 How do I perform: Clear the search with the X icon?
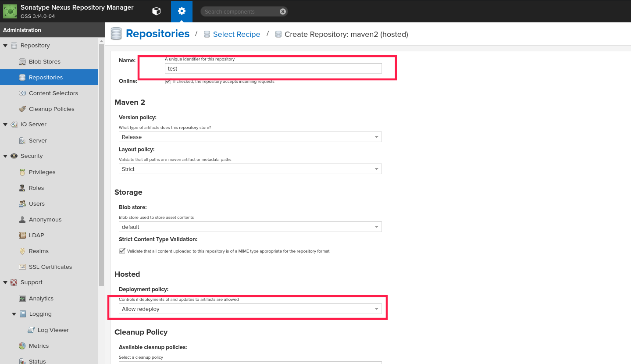coord(283,11)
